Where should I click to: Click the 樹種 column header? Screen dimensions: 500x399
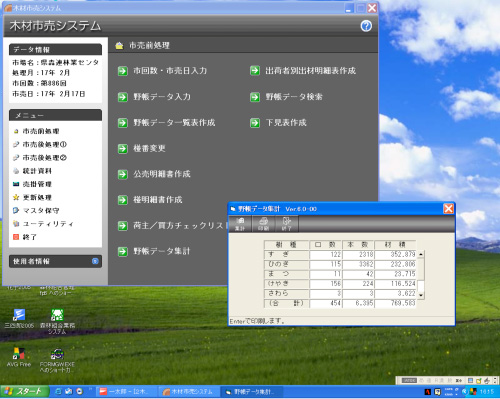point(286,245)
